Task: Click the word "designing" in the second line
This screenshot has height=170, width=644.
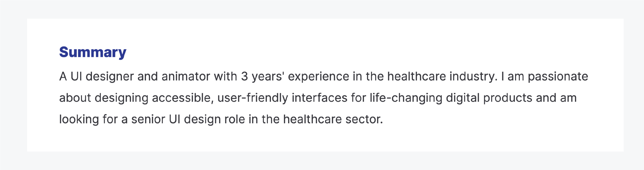Action: [x=121, y=98]
